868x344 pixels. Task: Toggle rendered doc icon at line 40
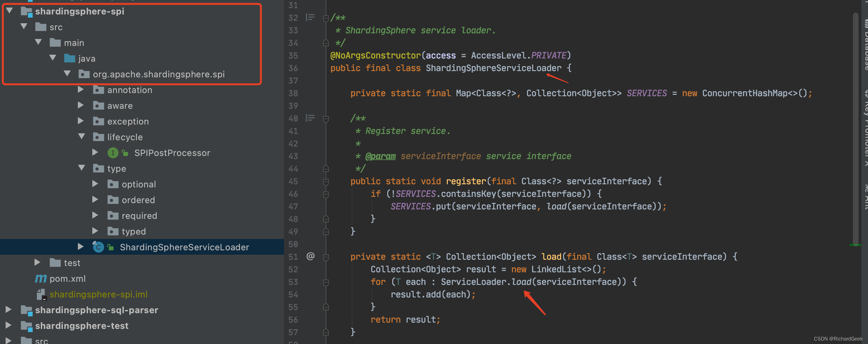coord(310,118)
